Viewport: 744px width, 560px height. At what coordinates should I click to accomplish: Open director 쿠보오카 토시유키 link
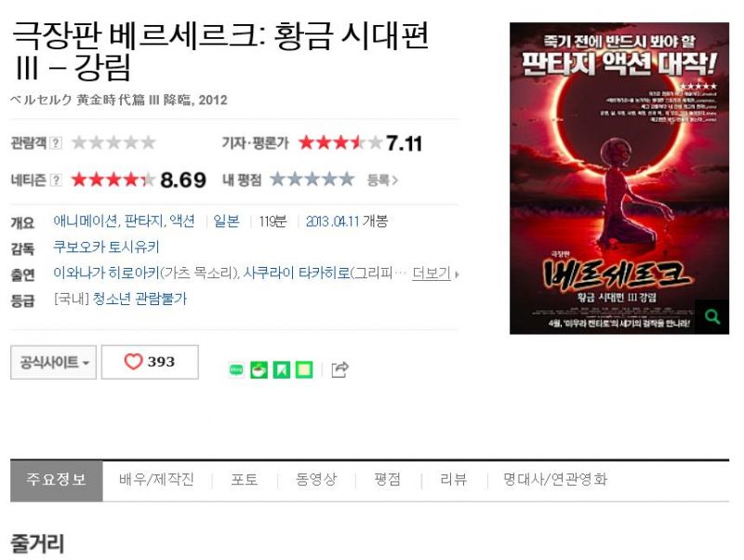point(106,247)
